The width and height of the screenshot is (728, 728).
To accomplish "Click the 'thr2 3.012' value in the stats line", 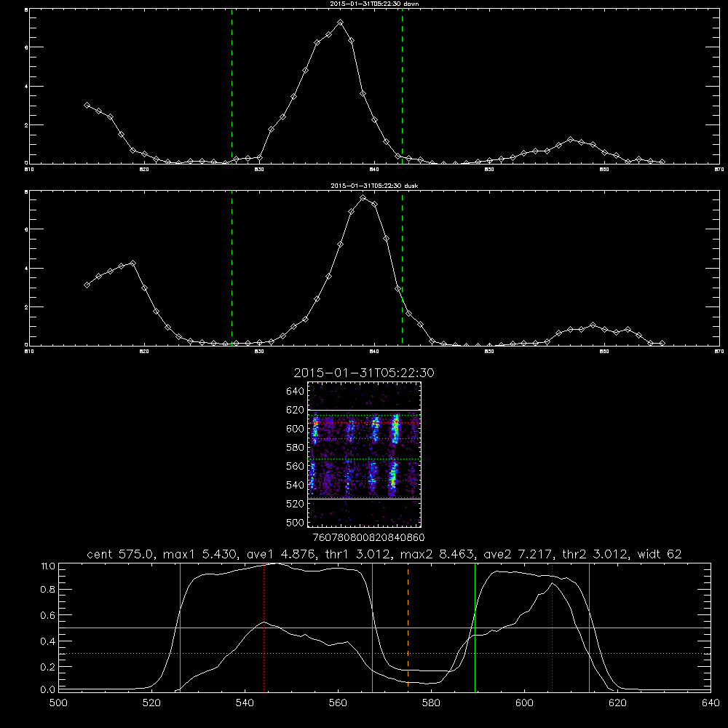I will click(x=595, y=554).
